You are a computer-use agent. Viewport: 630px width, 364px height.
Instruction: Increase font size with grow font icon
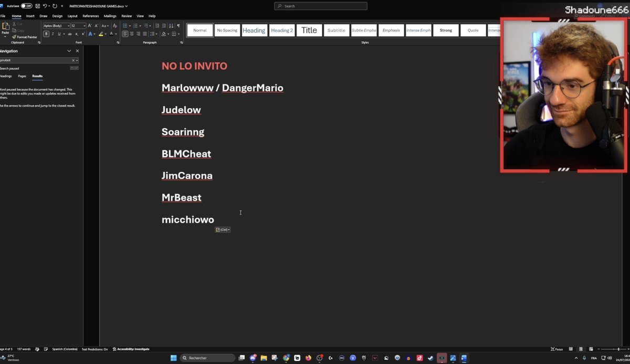90,26
